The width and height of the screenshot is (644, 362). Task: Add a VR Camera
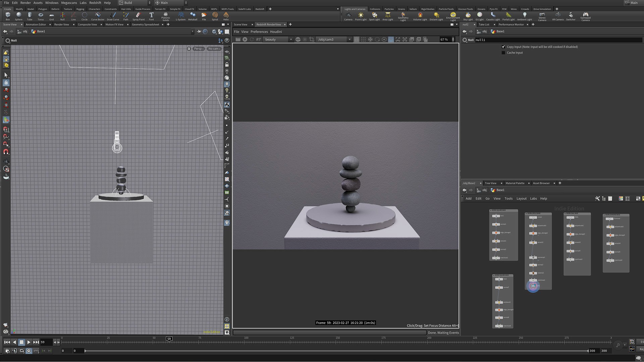click(x=558, y=16)
